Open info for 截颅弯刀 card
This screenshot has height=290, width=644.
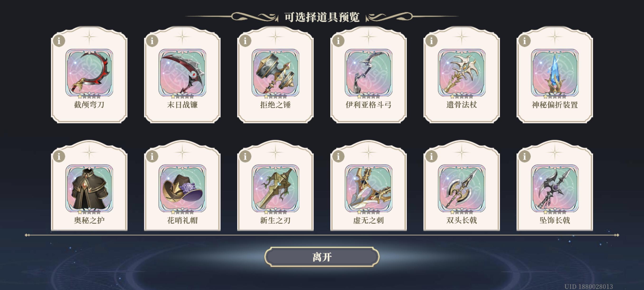pyautogui.click(x=59, y=41)
